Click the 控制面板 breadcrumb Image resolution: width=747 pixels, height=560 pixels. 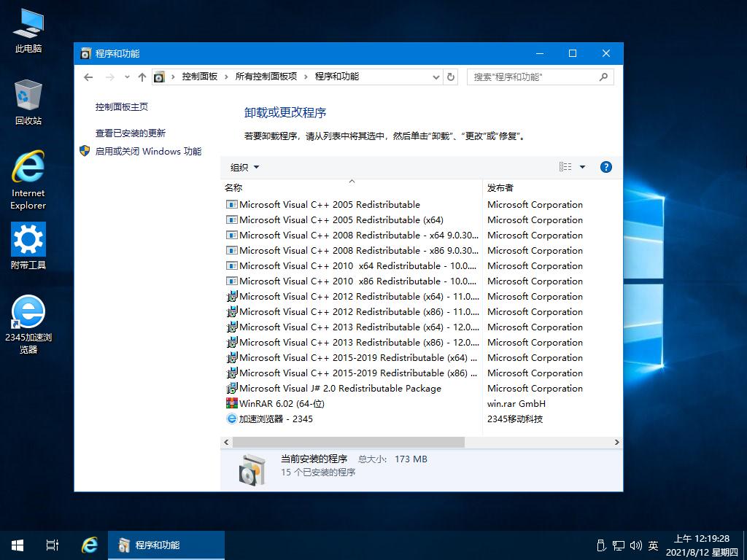pos(200,77)
